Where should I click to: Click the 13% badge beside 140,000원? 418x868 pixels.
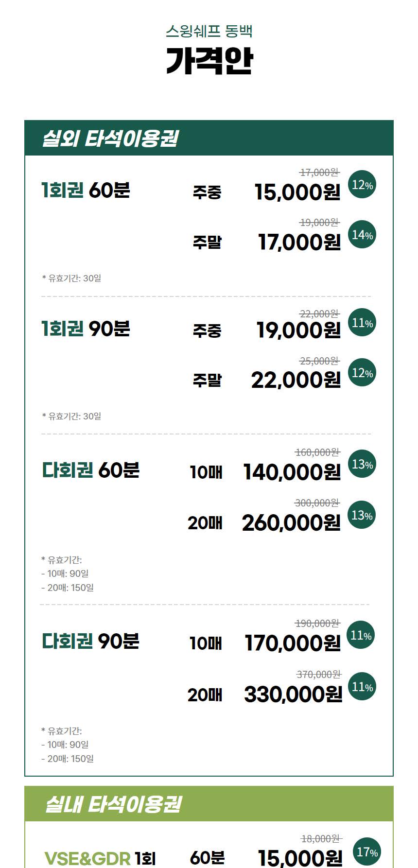[x=362, y=464]
